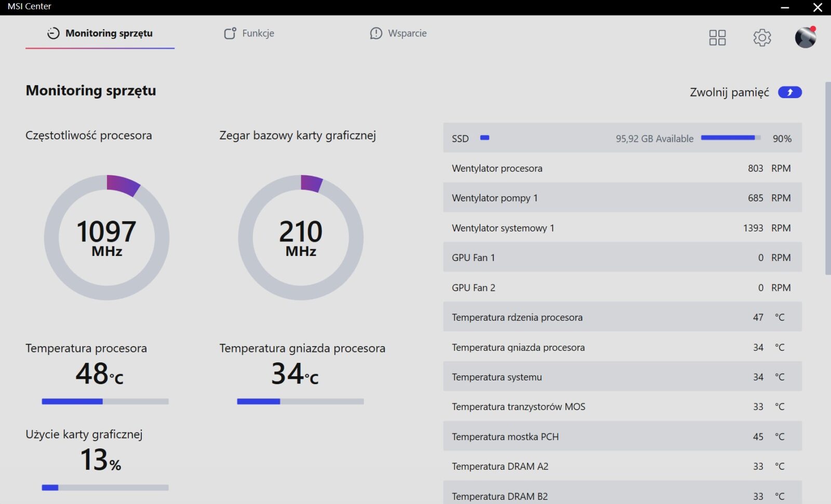Click the small blue SSD indicator icon

pos(485,138)
